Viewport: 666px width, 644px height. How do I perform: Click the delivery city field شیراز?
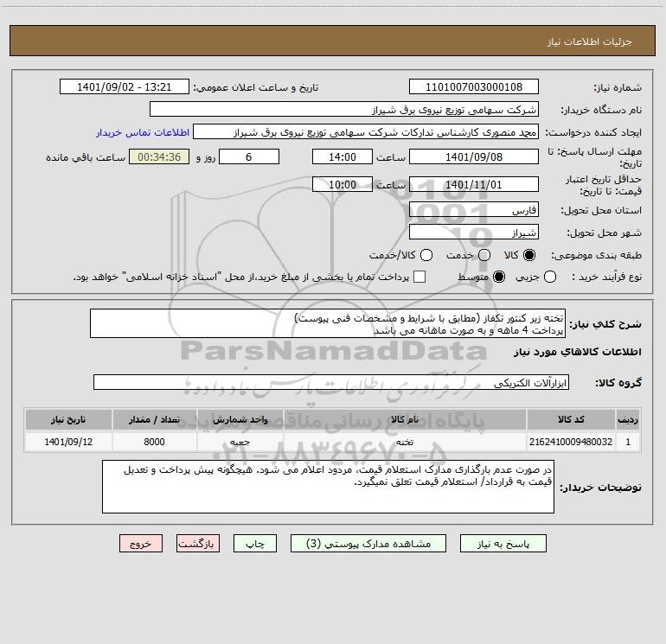[x=474, y=232]
